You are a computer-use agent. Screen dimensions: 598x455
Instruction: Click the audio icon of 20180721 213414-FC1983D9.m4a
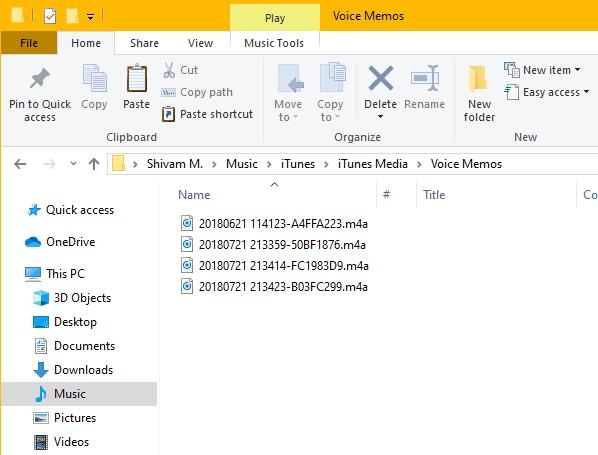click(x=186, y=265)
